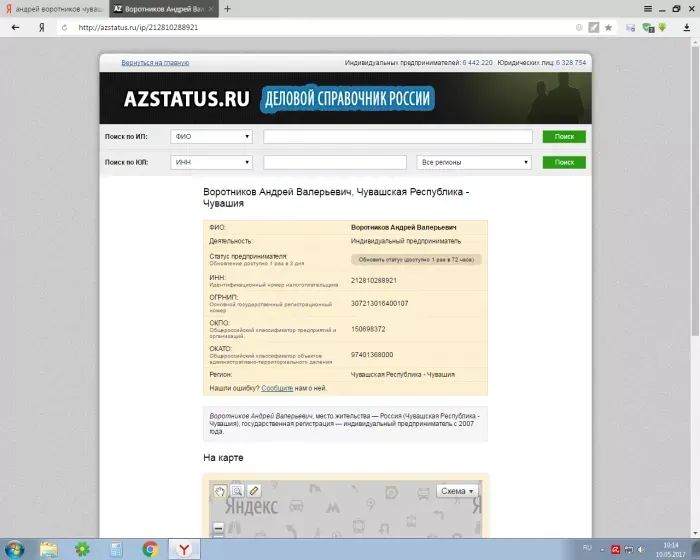Show hidden system tray icons

click(x=602, y=550)
